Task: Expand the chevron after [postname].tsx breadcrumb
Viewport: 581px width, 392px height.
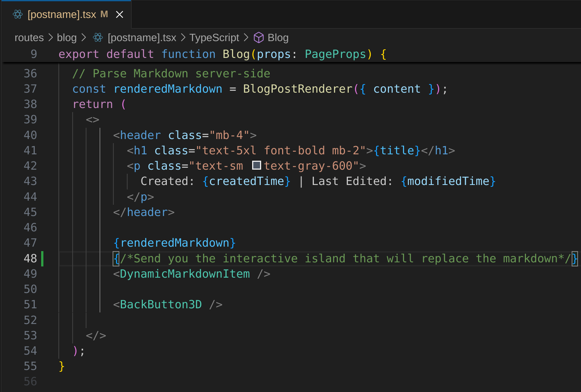Action: (183, 37)
